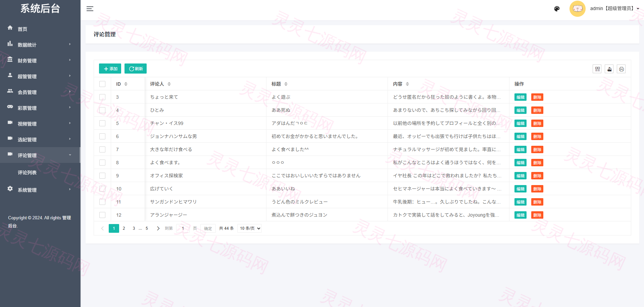Click the export table icon
Viewport: 644px width, 307px height.
(x=609, y=69)
